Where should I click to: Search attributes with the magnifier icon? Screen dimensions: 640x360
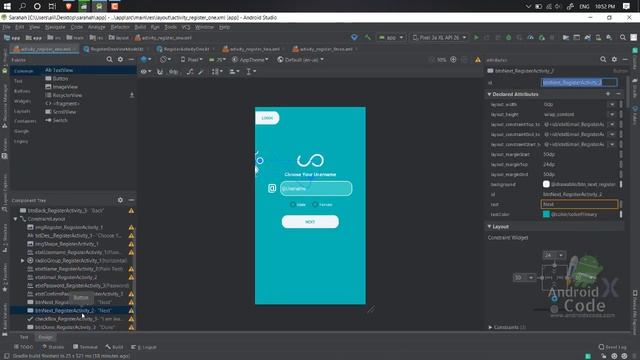603,60
